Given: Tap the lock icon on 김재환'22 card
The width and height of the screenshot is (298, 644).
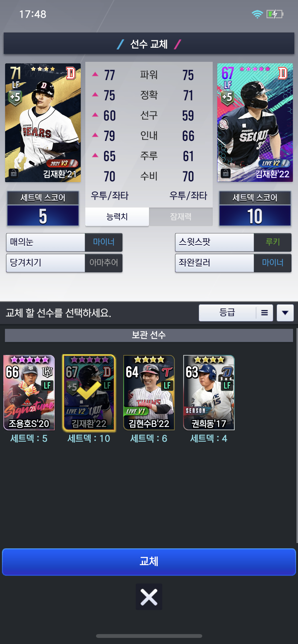Looking at the screenshot, I should 225,173.
